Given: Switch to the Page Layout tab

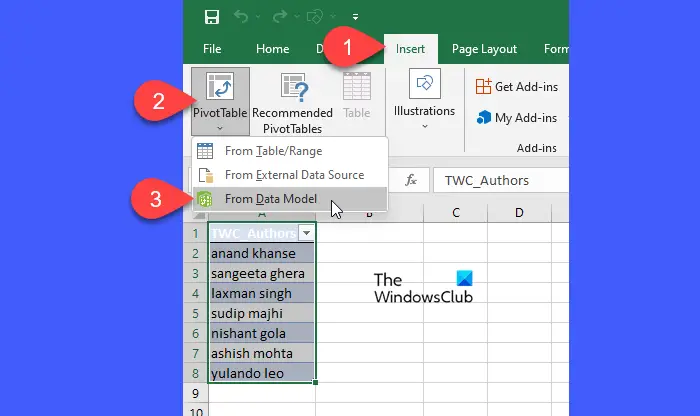Looking at the screenshot, I should pos(484,49).
